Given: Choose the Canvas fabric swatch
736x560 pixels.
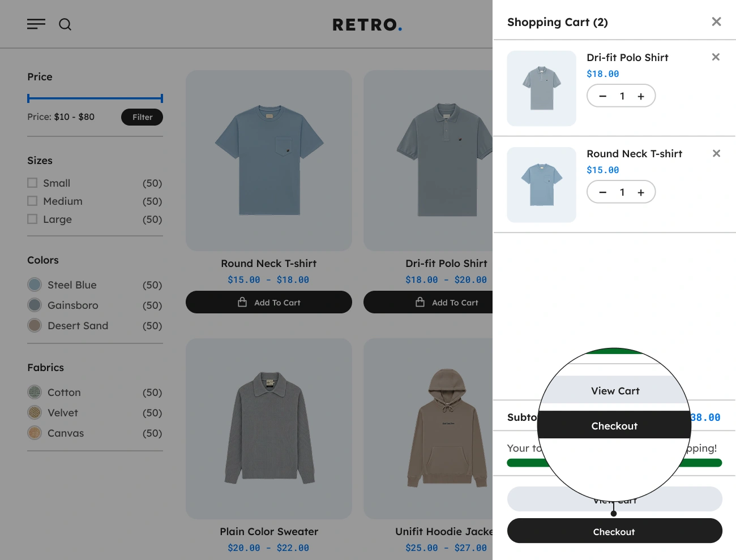Looking at the screenshot, I should click(35, 433).
